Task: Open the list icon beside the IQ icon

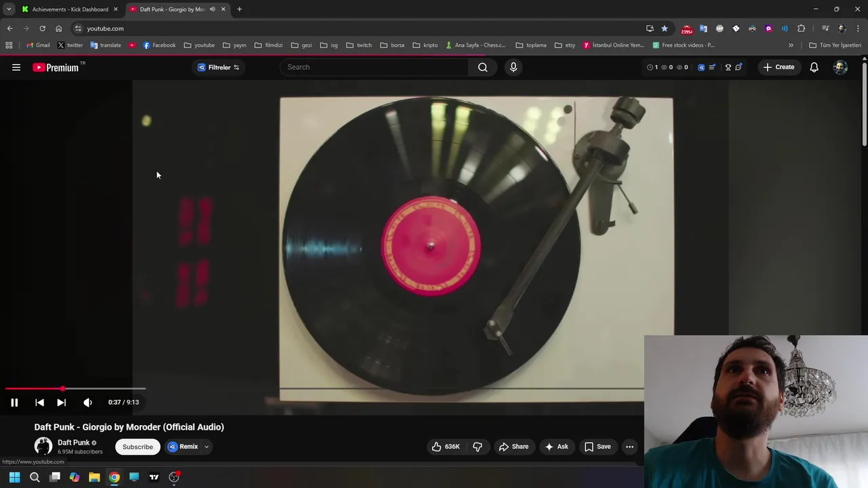Action: 712,67
